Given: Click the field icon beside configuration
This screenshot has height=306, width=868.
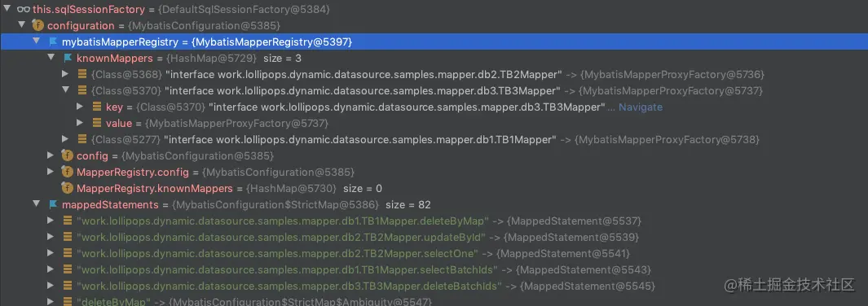Looking at the screenshot, I should (x=37, y=25).
